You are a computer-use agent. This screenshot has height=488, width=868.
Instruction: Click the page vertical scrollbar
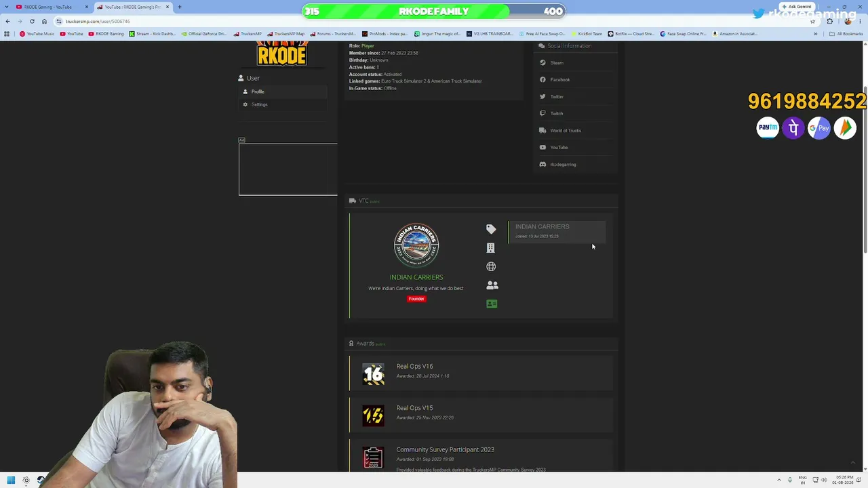click(865, 169)
